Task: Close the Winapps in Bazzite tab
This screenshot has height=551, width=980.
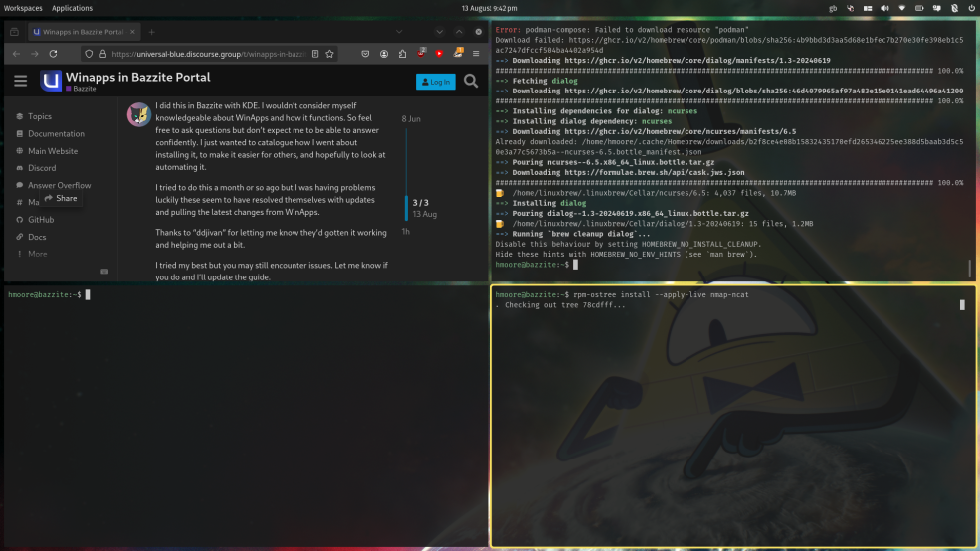Action: tap(132, 32)
